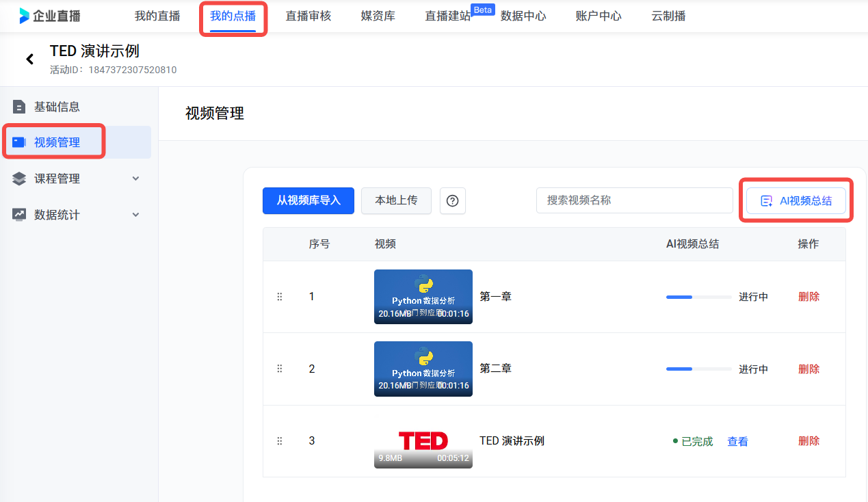Click the 从视频库导入 button
Image resolution: width=868 pixels, height=502 pixels.
[308, 200]
